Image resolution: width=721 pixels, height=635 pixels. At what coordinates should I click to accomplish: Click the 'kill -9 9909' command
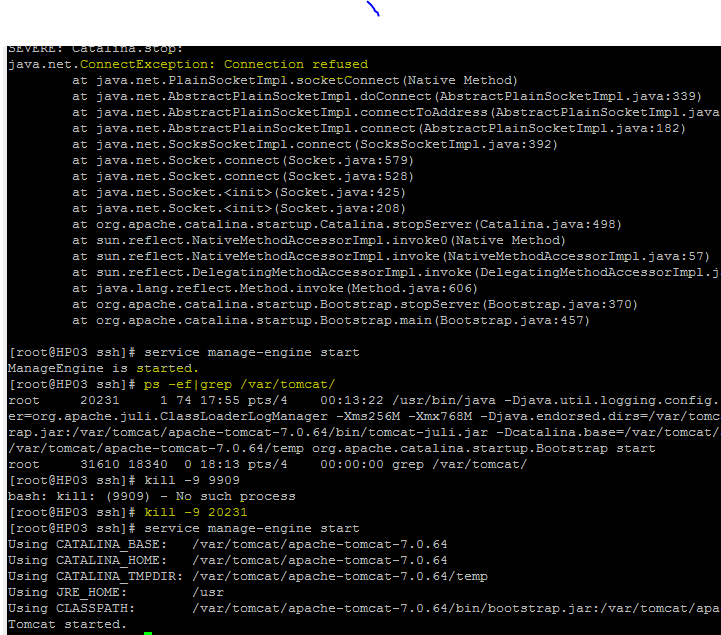(192, 481)
